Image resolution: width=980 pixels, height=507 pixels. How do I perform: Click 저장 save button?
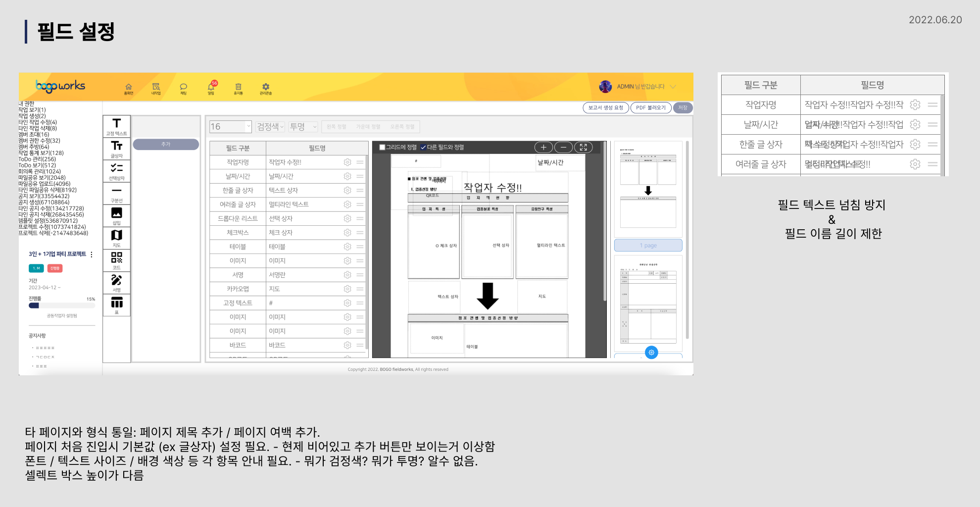[x=683, y=107]
